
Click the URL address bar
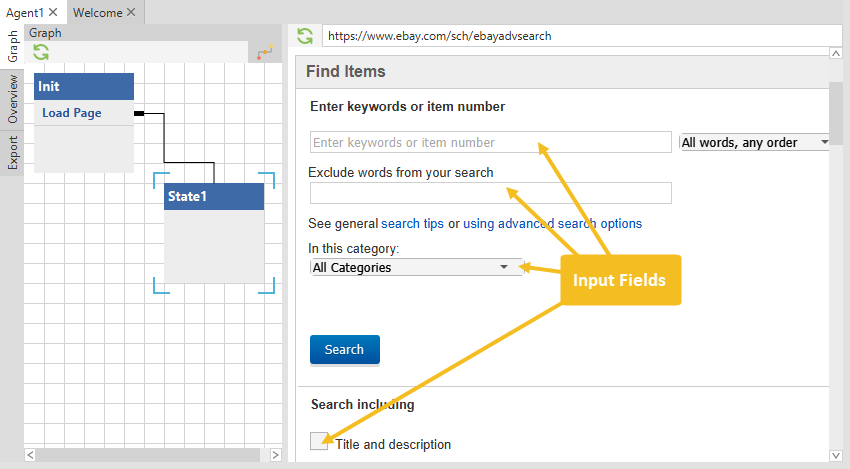click(x=582, y=36)
